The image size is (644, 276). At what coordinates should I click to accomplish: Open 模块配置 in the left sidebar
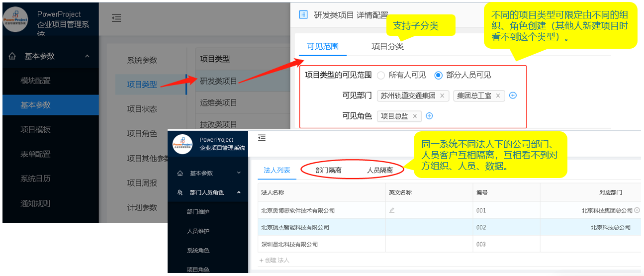click(35, 81)
